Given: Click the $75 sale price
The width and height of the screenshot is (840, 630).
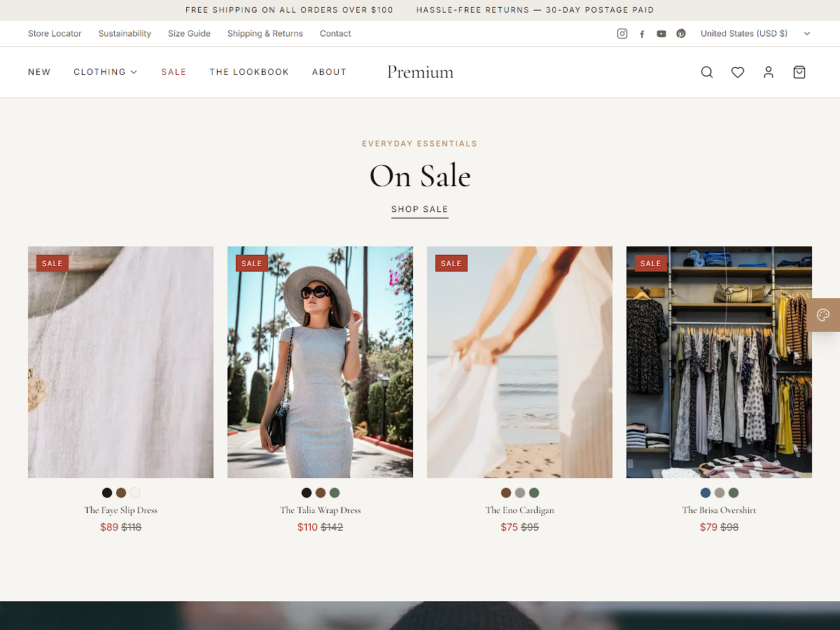Looking at the screenshot, I should click(x=509, y=527).
